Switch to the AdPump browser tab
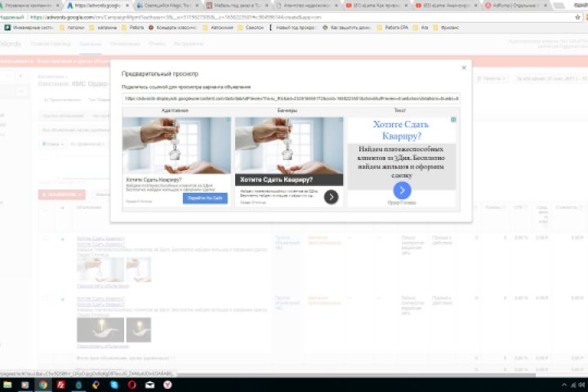 click(x=516, y=6)
